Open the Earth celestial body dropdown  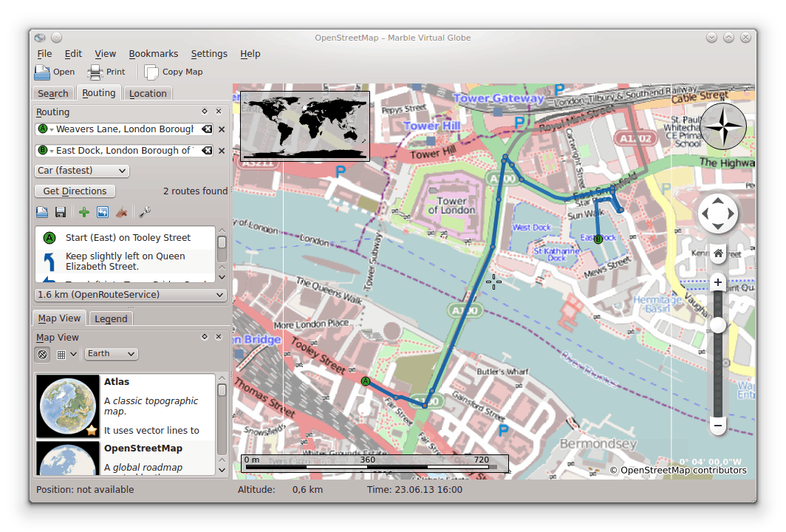click(111, 353)
